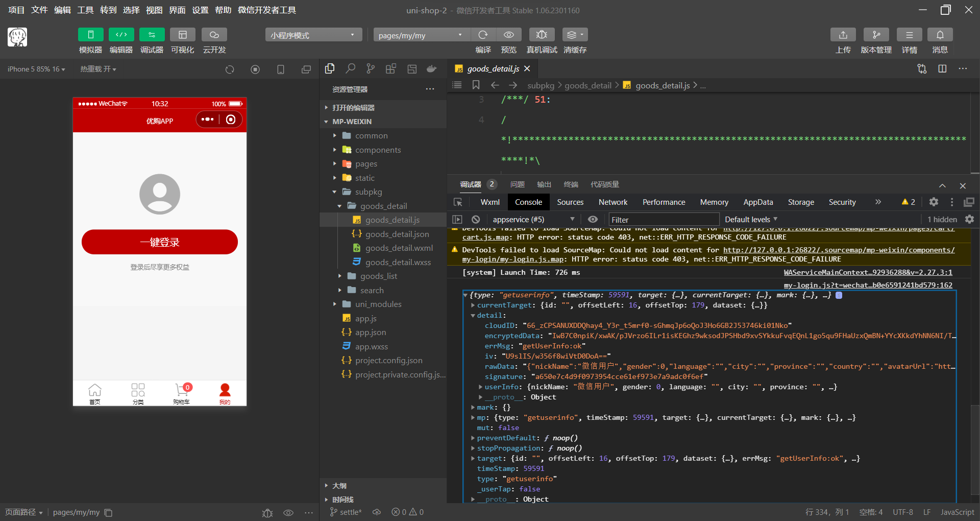Open 版本管理 version control
The width and height of the screenshot is (980, 521).
tap(876, 35)
